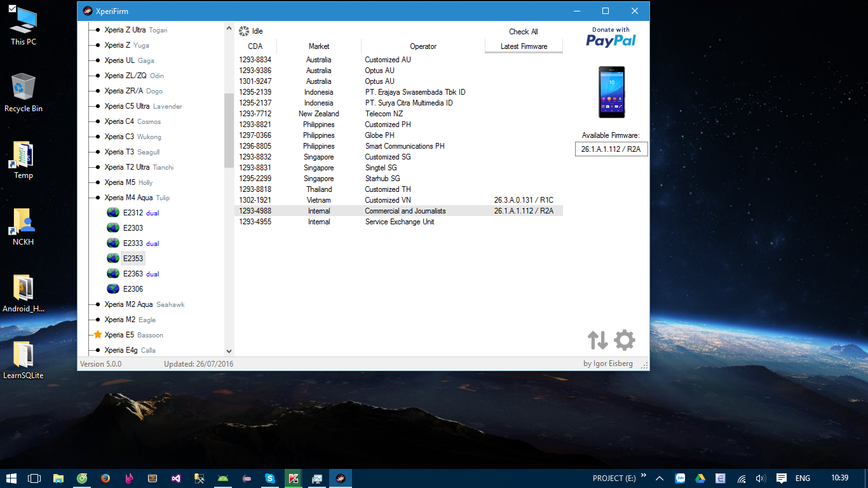Viewport: 868px width, 488px height.
Task: Click the device tree scroll down arrow
Action: click(x=229, y=351)
